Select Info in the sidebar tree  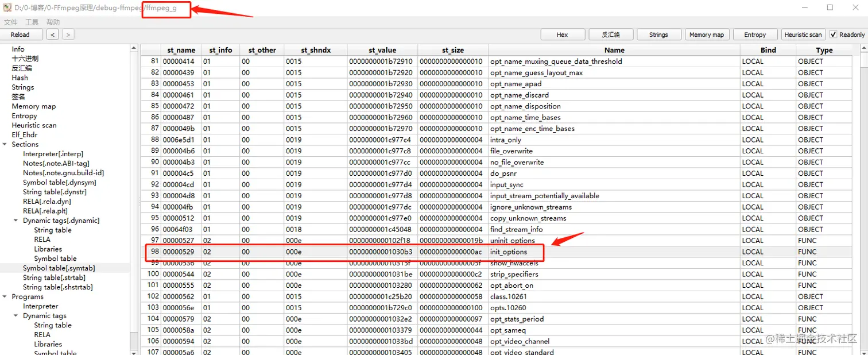18,49
